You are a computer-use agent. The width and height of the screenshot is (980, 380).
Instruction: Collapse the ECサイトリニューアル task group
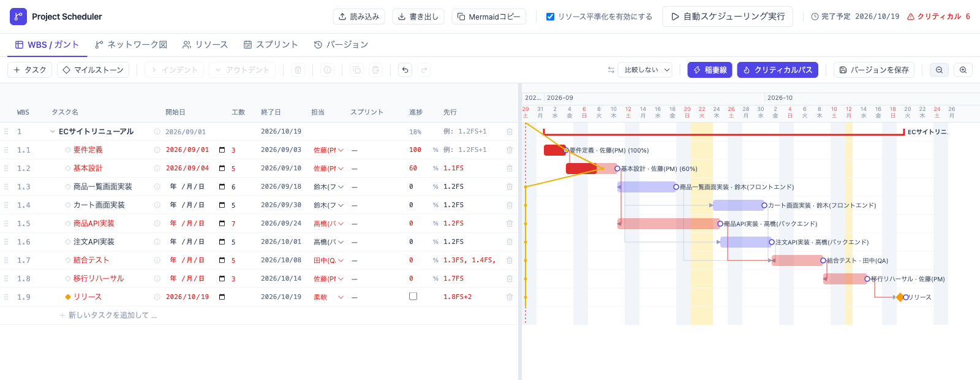pos(53,131)
